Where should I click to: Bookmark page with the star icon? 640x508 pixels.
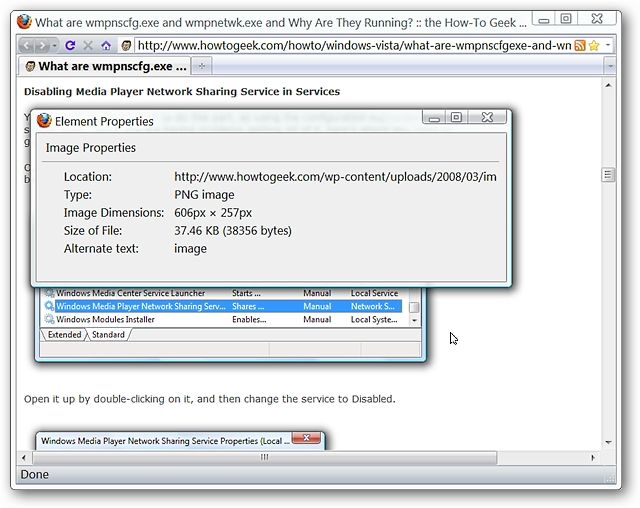pos(594,45)
